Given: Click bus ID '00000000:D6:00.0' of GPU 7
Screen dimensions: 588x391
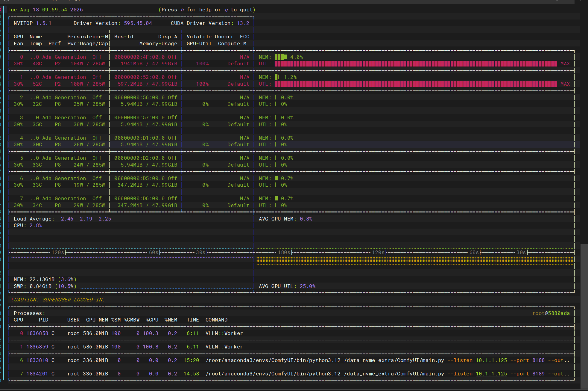Looking at the screenshot, I should coord(139,199).
